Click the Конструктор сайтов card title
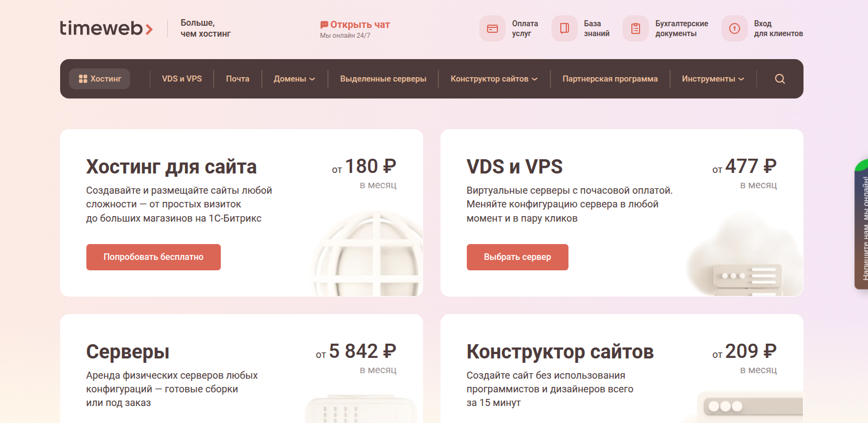Screen dimensions: 868x423 [x=560, y=351]
